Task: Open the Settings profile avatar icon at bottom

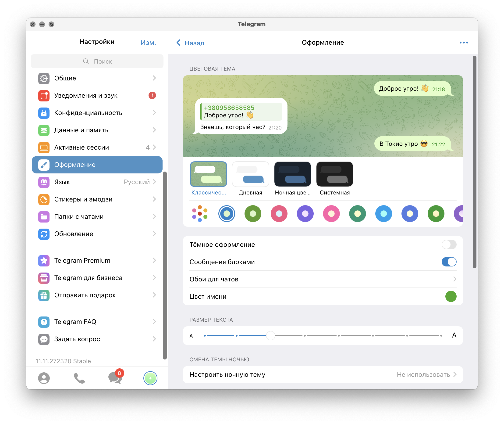Action: 150,378
